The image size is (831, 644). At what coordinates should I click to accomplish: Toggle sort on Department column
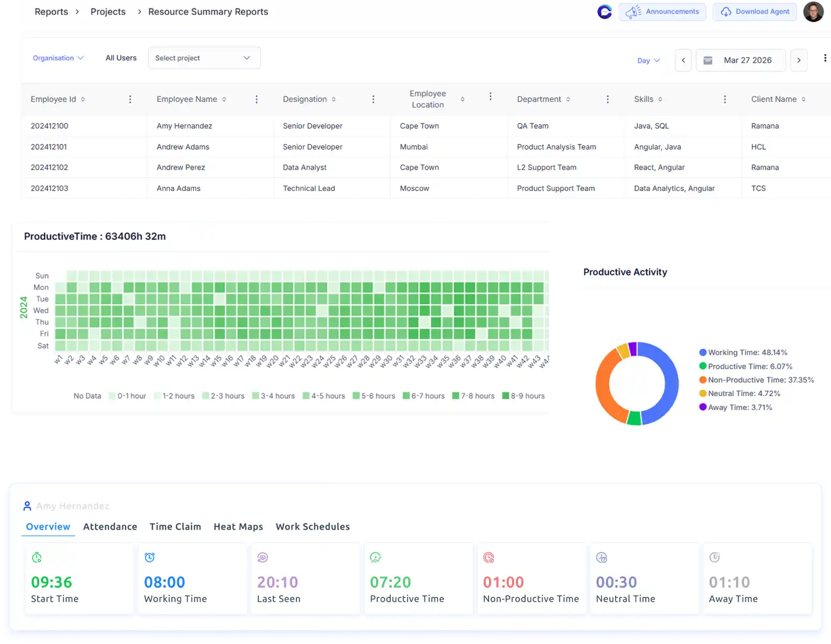tap(568, 99)
